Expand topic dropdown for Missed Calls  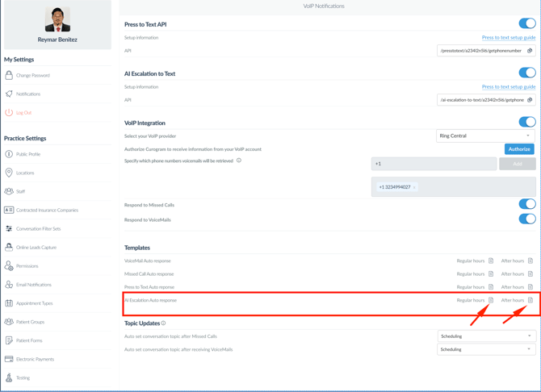(485, 336)
